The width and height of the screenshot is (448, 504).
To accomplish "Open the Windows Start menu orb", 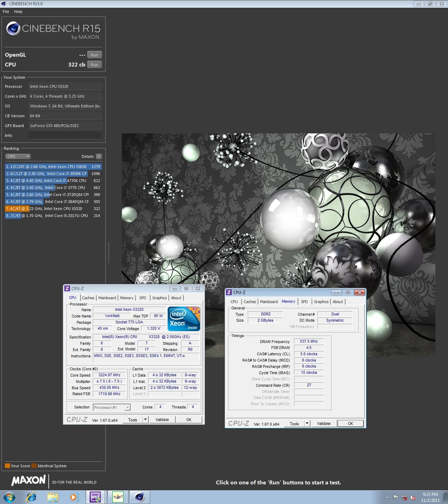I will [9, 497].
